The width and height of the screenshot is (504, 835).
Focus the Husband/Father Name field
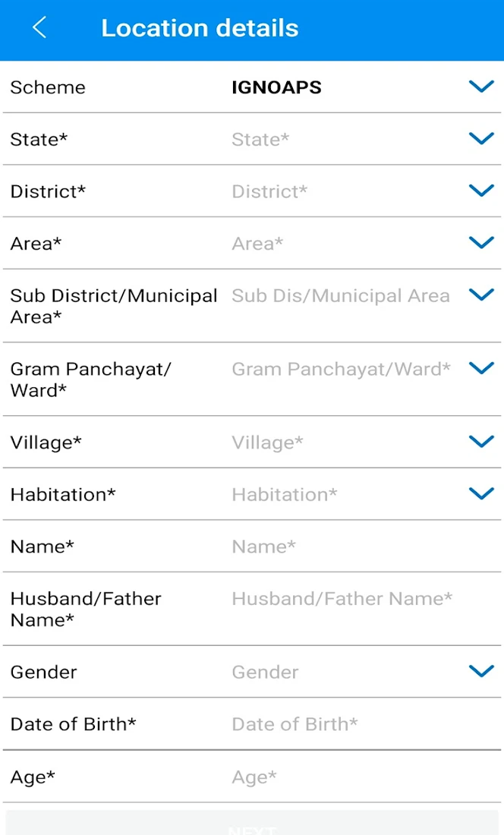point(342,599)
